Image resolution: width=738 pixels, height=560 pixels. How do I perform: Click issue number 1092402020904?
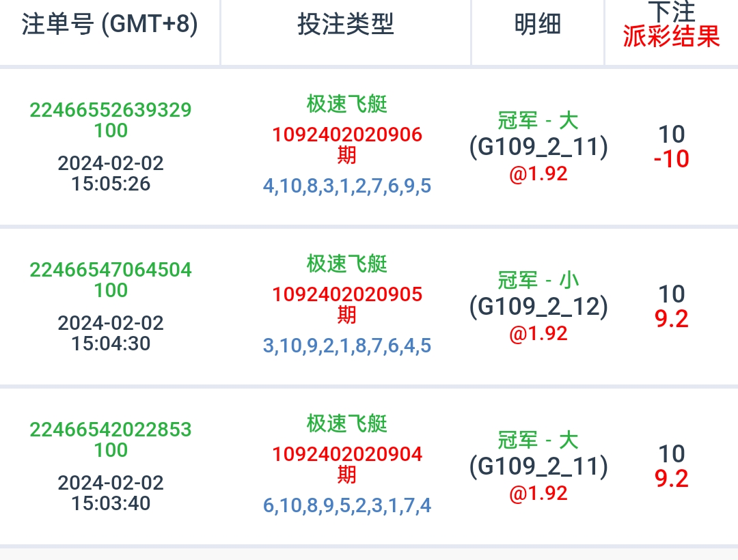tap(347, 454)
